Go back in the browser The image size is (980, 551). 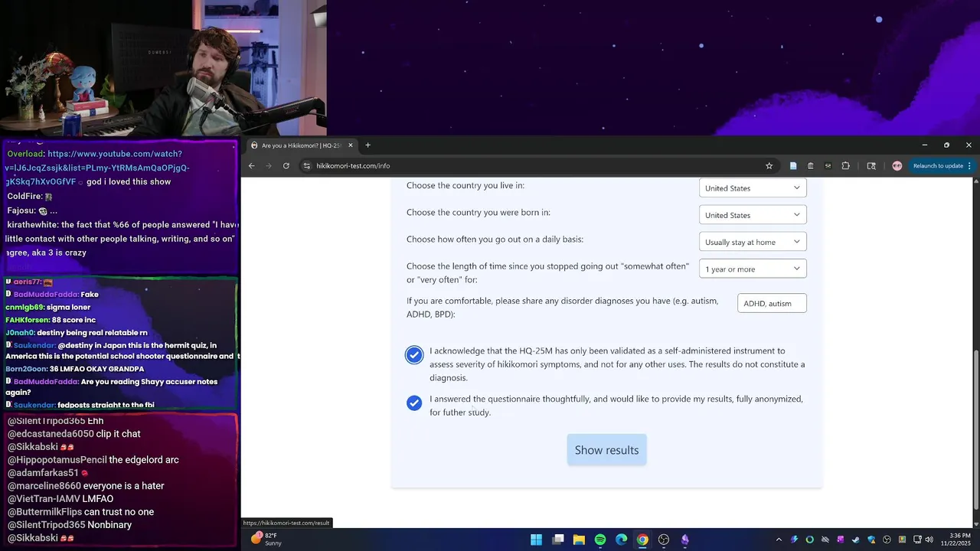pyautogui.click(x=251, y=165)
